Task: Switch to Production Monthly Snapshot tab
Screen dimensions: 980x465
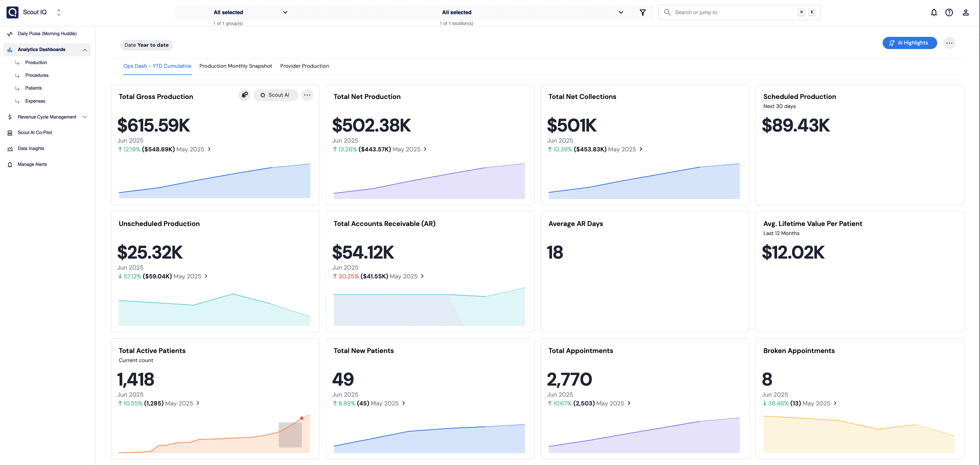Action: [x=235, y=66]
